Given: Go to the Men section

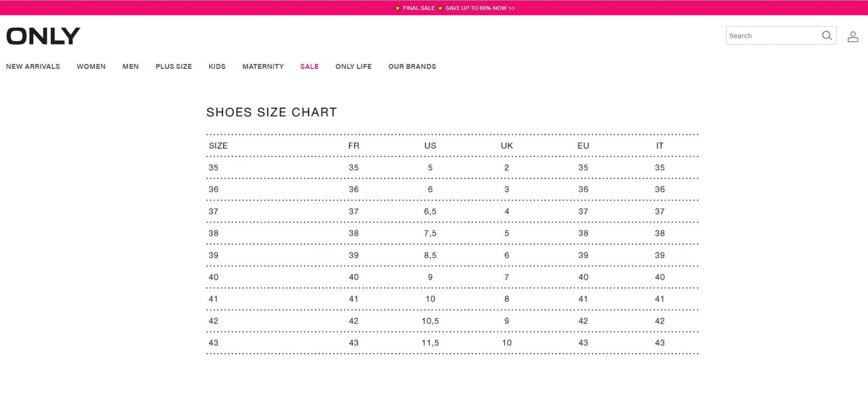Looking at the screenshot, I should click(x=131, y=66).
